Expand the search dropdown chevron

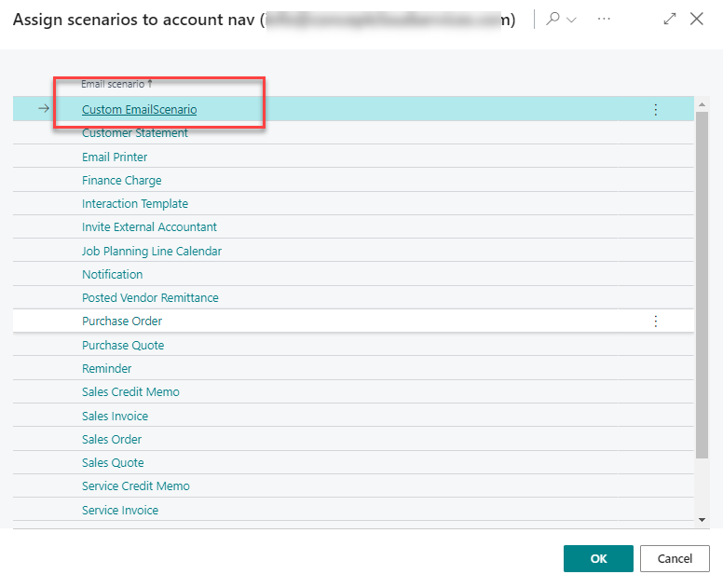pos(571,20)
